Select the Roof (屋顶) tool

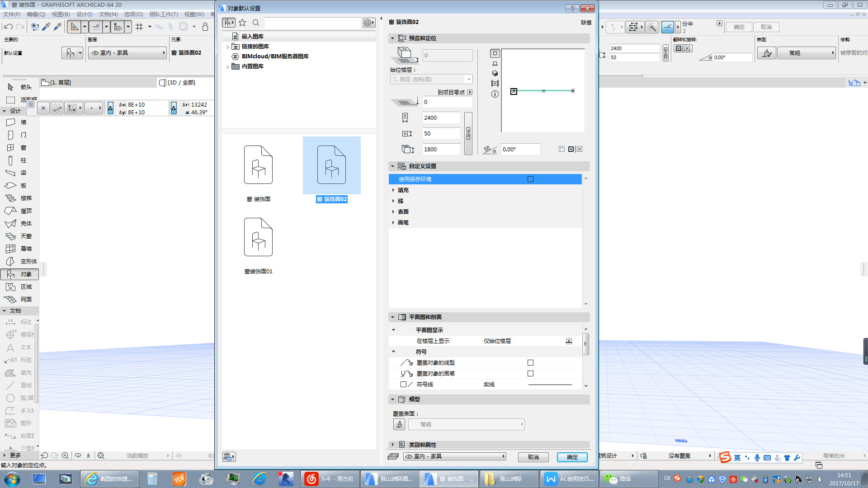pyautogui.click(x=18, y=211)
